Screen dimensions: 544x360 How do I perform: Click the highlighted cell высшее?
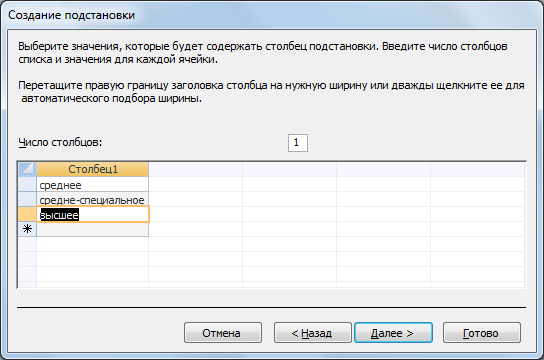click(x=93, y=214)
